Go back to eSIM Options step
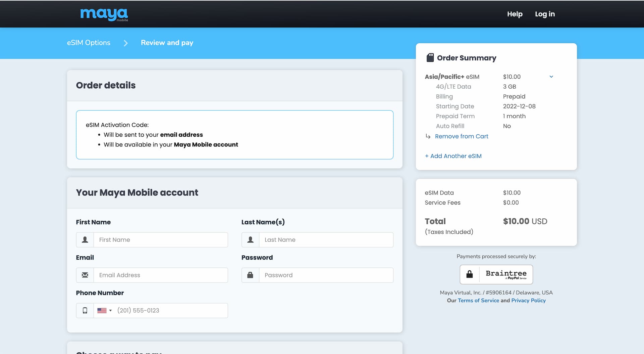The height and width of the screenshot is (354, 644). click(x=89, y=43)
